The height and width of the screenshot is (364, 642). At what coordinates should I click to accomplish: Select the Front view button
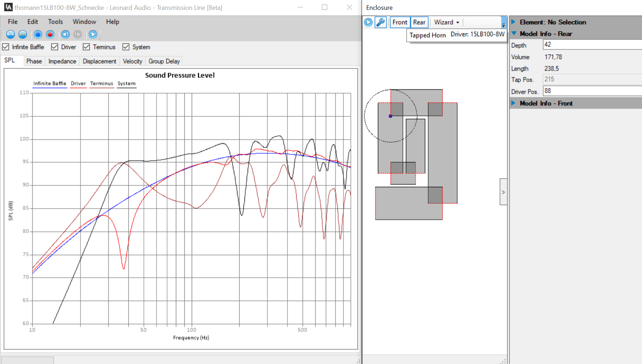pyautogui.click(x=400, y=22)
